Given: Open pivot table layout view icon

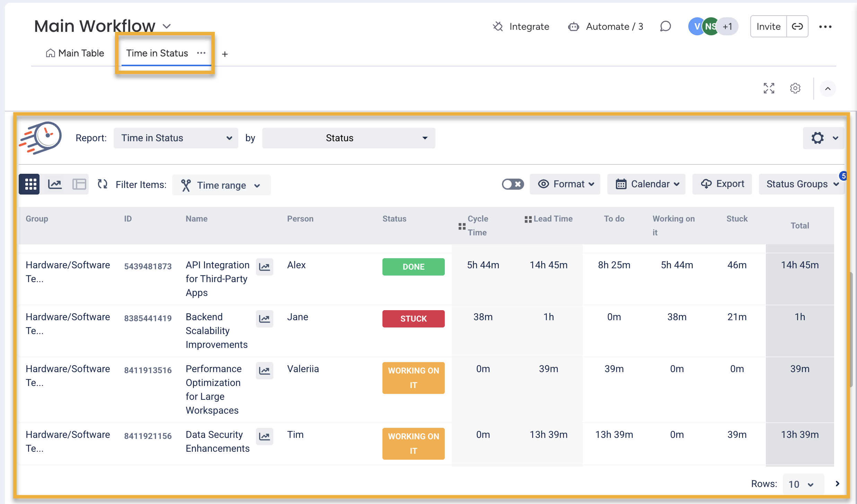Looking at the screenshot, I should click(x=79, y=184).
